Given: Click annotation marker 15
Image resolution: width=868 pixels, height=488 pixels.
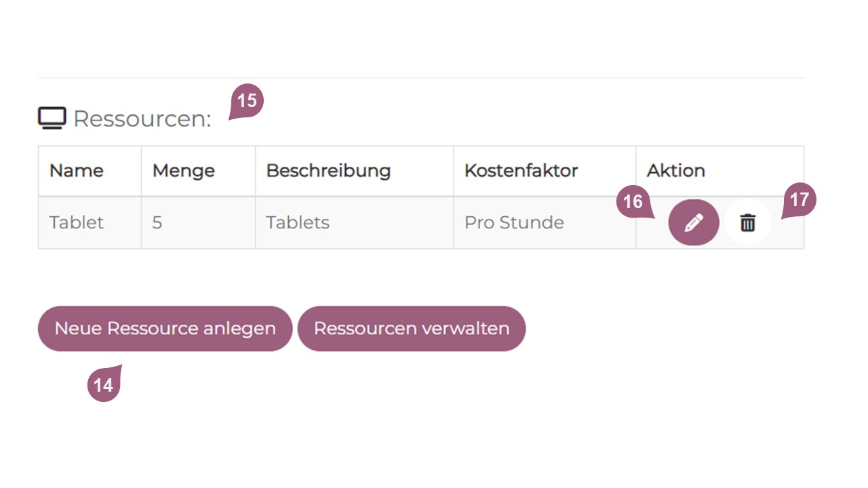Looking at the screenshot, I should [247, 101].
